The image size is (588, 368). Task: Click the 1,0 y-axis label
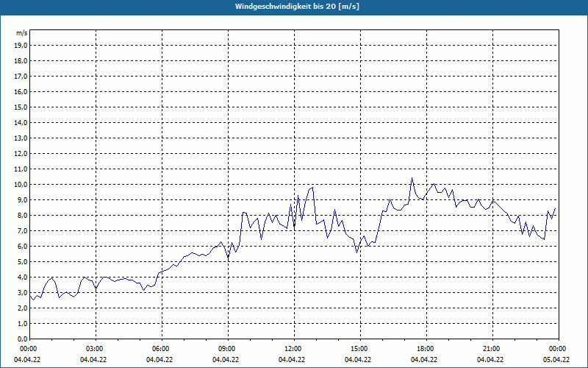23,323
